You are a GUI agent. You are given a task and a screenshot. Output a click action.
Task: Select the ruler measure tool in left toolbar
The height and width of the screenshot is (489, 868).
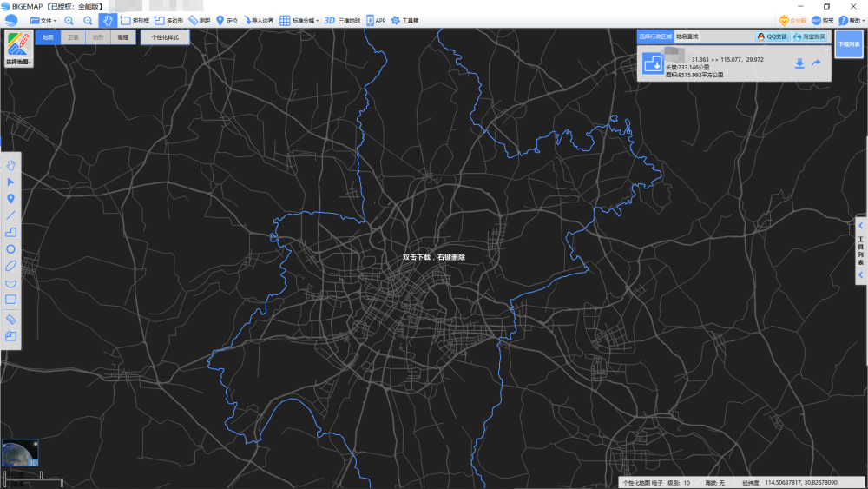[10, 320]
